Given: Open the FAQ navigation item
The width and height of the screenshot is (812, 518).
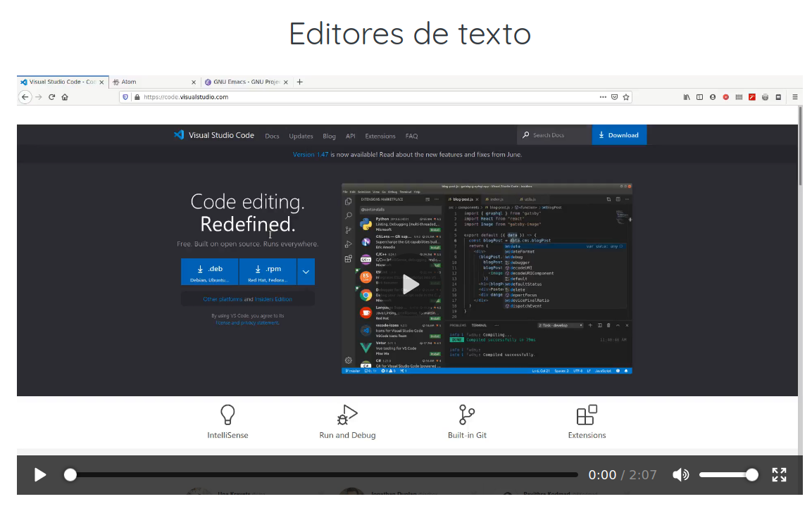Looking at the screenshot, I should tap(412, 136).
